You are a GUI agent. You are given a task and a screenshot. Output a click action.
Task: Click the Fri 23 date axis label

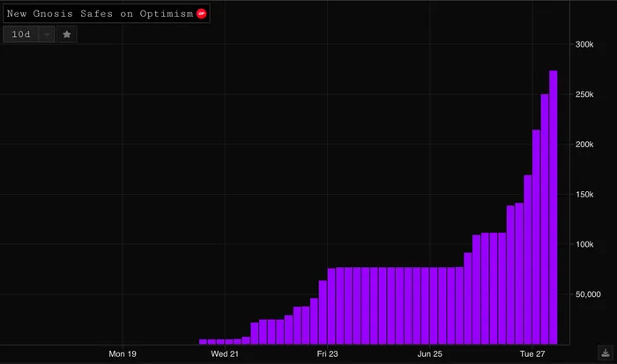(327, 353)
